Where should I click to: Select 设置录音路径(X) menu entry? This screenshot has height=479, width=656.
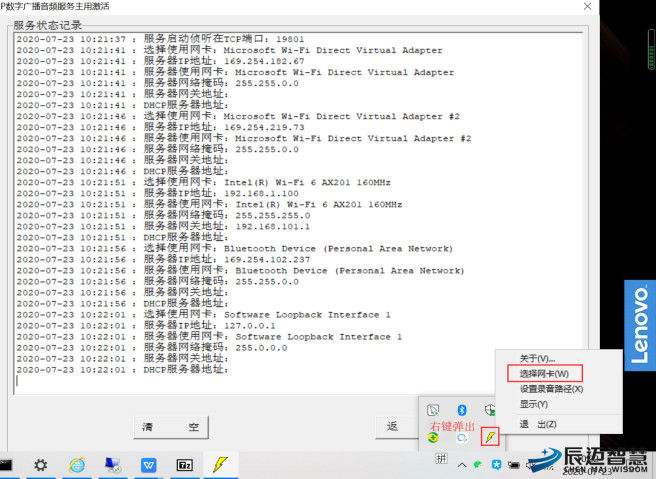(551, 388)
